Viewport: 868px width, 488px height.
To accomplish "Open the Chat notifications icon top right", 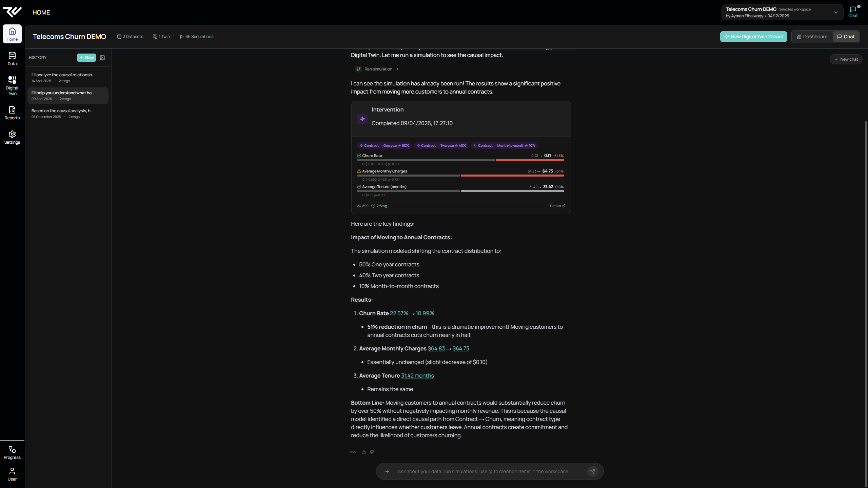I will [x=853, y=11].
